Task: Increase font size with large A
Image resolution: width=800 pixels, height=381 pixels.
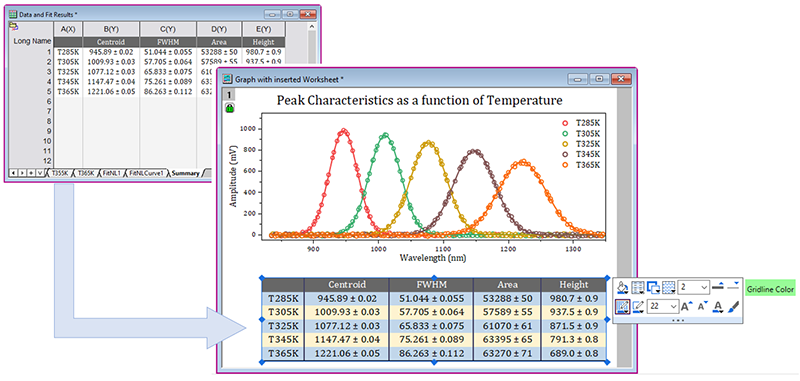Action: tap(687, 307)
